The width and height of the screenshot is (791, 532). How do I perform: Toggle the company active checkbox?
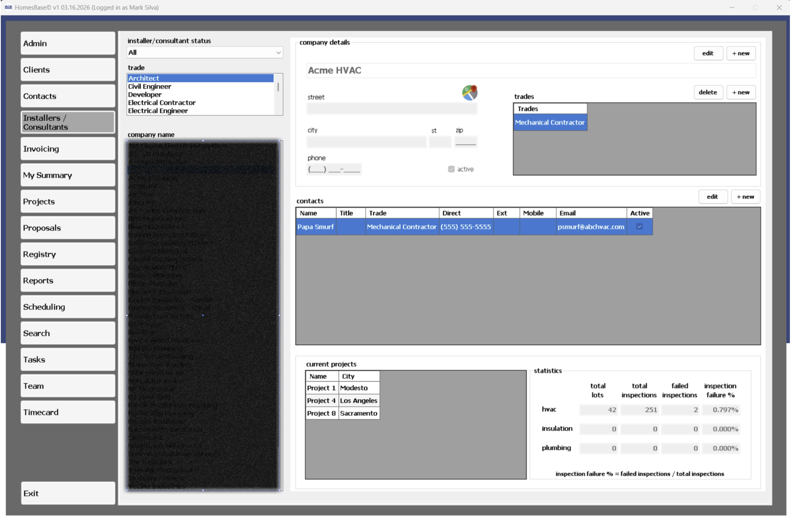451,169
